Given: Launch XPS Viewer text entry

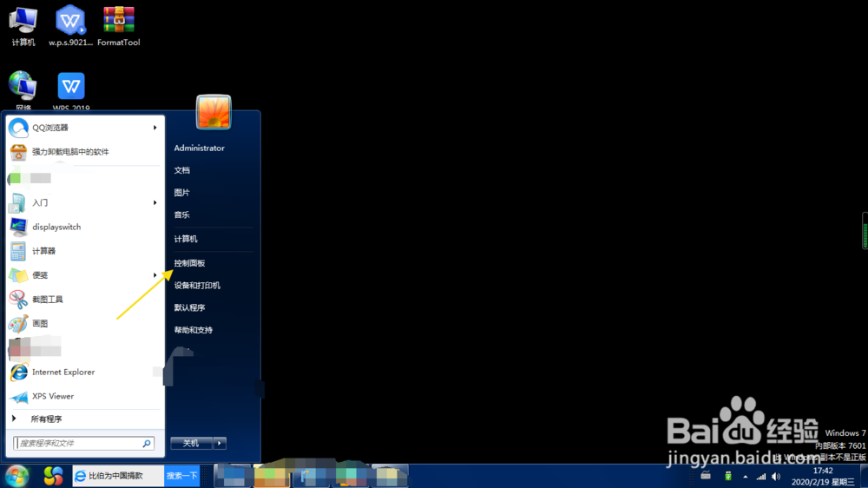Looking at the screenshot, I should pyautogui.click(x=53, y=397).
